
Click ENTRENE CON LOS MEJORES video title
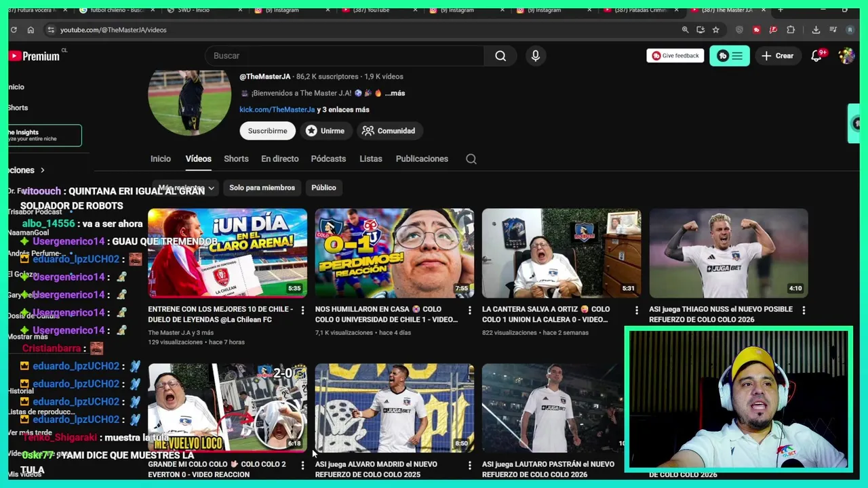click(x=220, y=314)
